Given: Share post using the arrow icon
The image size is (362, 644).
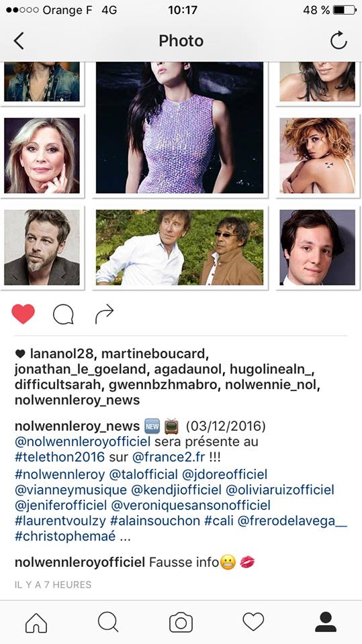Looking at the screenshot, I should pyautogui.click(x=104, y=314).
